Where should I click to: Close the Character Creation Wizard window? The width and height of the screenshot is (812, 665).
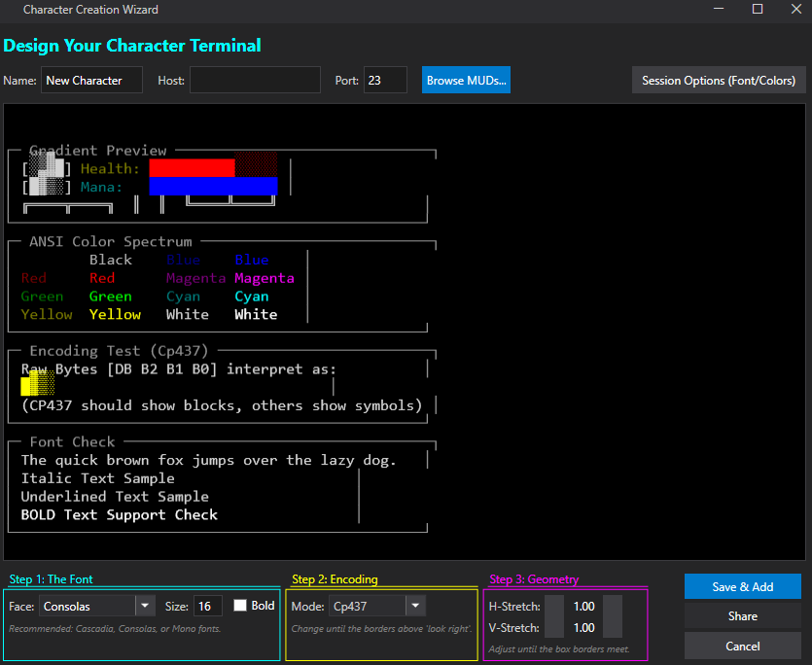point(795,9)
